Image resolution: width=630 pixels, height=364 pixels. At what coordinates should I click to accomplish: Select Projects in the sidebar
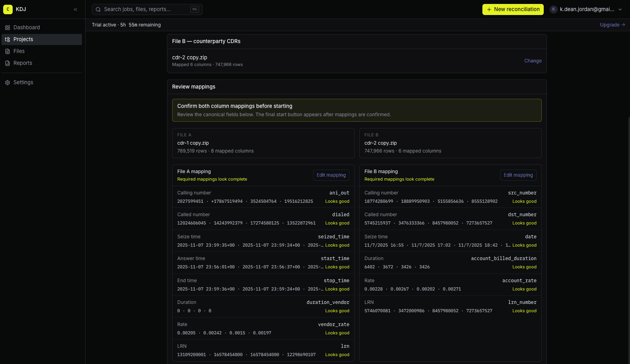pyautogui.click(x=42, y=39)
